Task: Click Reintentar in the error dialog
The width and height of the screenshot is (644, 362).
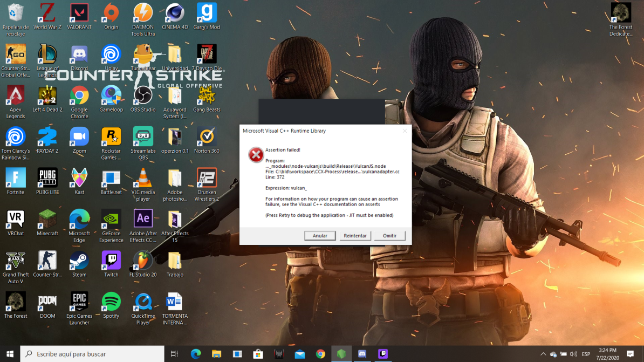Action: point(355,235)
